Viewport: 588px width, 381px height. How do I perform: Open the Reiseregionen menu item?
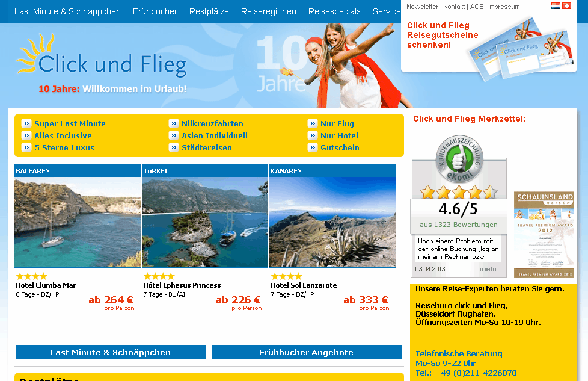tap(269, 11)
